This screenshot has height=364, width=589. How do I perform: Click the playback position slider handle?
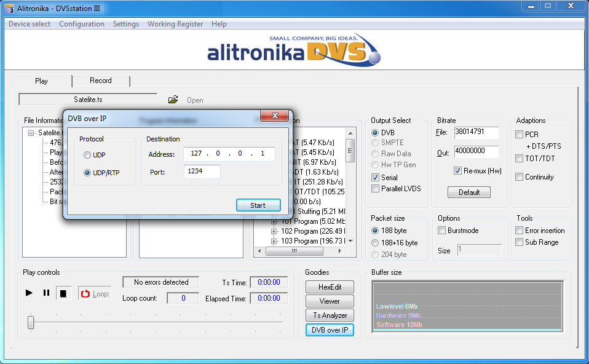tap(31, 322)
